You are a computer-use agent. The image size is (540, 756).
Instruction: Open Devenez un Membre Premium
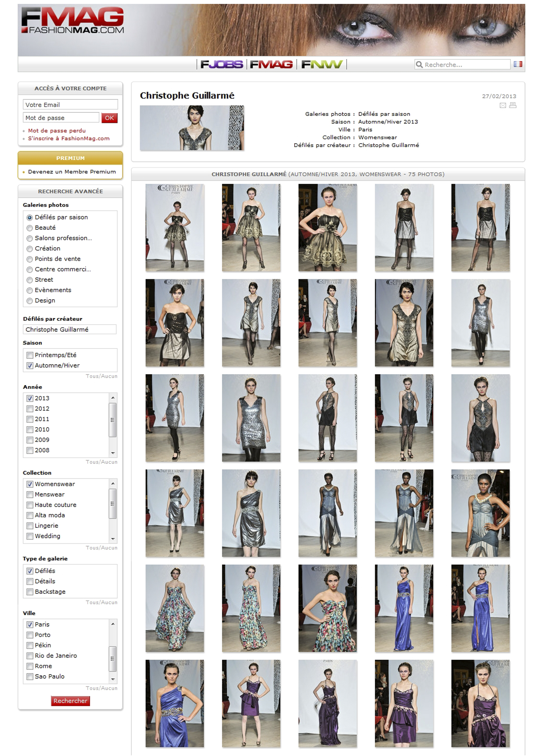pyautogui.click(x=72, y=172)
